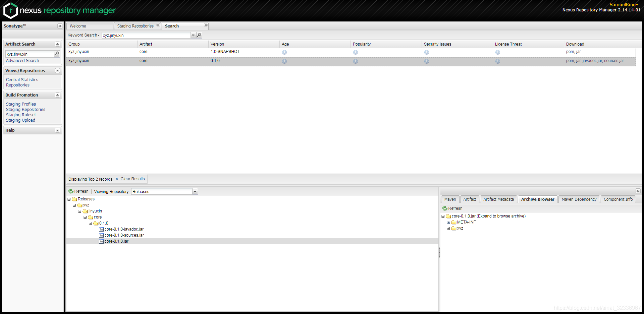Select core-0.1.0.jar file
644x314 pixels.
click(116, 241)
